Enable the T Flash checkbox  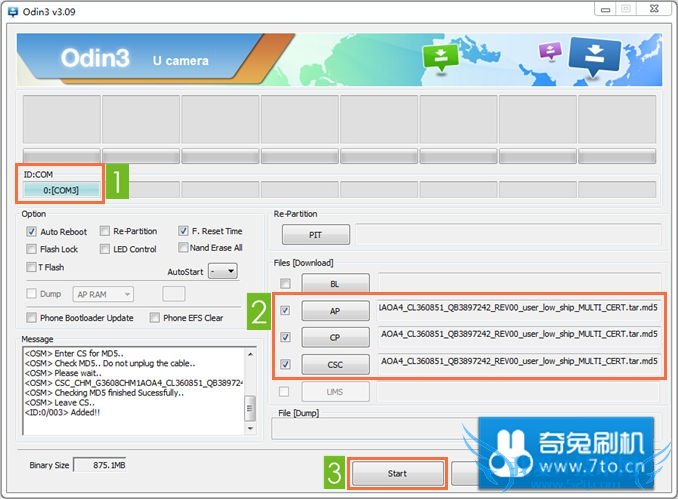(31, 267)
